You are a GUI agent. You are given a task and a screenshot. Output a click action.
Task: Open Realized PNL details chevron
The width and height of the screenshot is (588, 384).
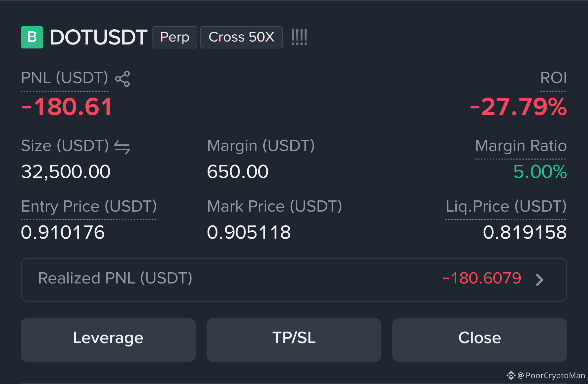[x=540, y=280]
